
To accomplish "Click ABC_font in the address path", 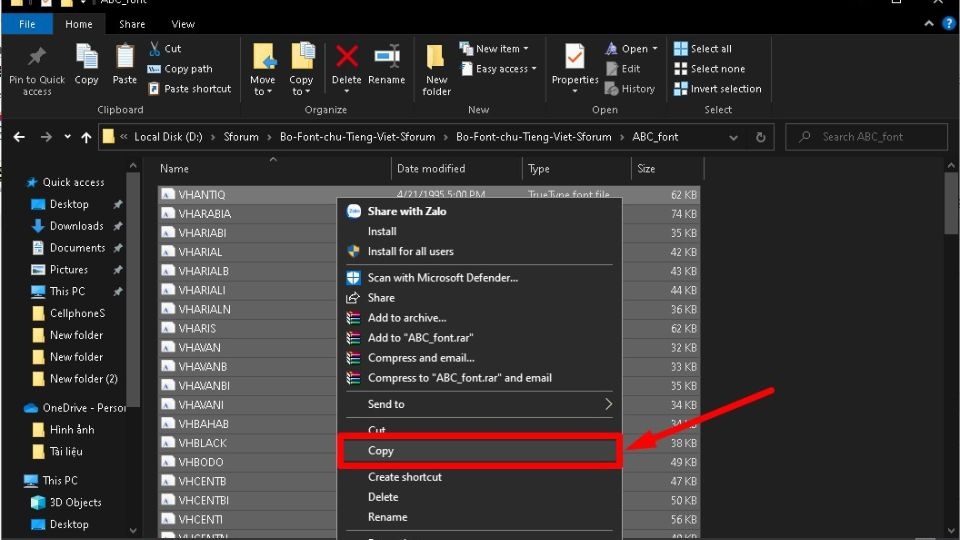I will point(655,137).
